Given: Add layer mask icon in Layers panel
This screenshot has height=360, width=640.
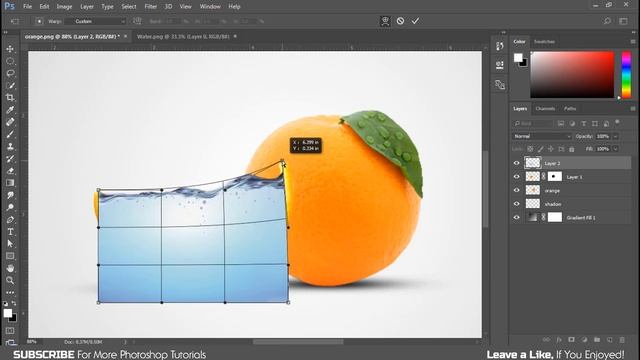Looking at the screenshot, I should tap(571, 340).
